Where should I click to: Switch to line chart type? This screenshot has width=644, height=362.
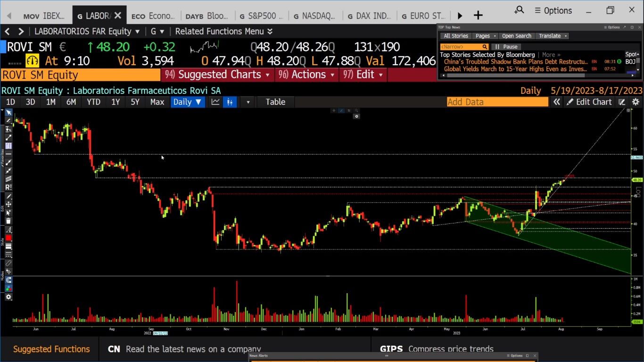(215, 102)
